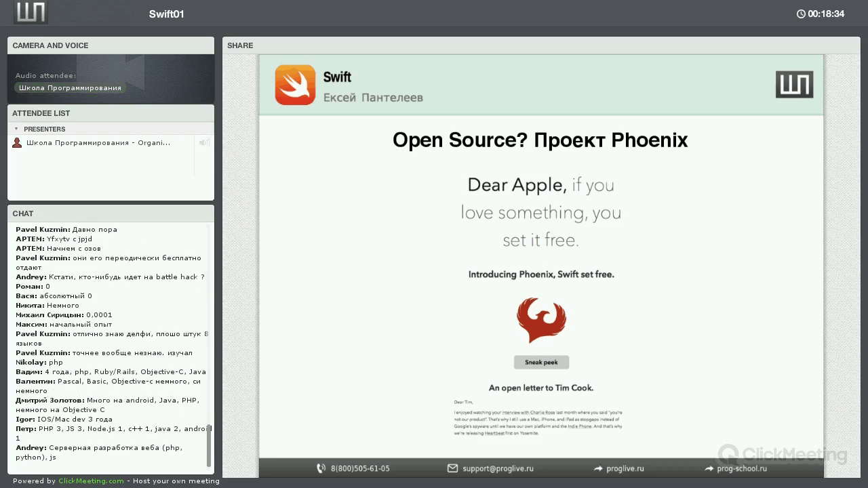This screenshot has height=488, width=868.
Task: Click the clock icon beside the timer
Action: tap(801, 14)
